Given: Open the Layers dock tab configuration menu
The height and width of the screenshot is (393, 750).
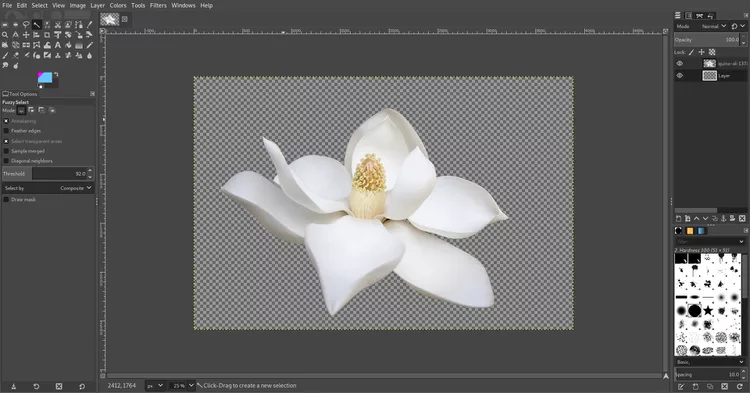Looking at the screenshot, I should [746, 15].
